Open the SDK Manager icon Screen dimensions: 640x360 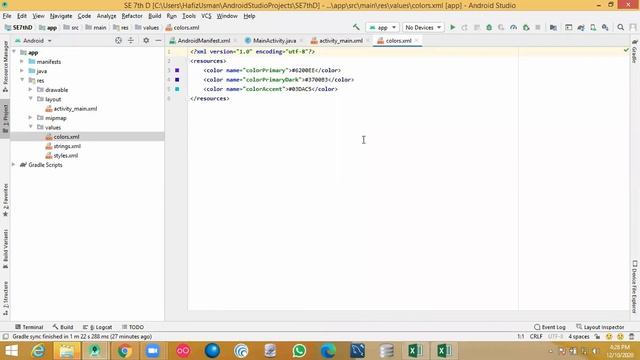[605, 27]
